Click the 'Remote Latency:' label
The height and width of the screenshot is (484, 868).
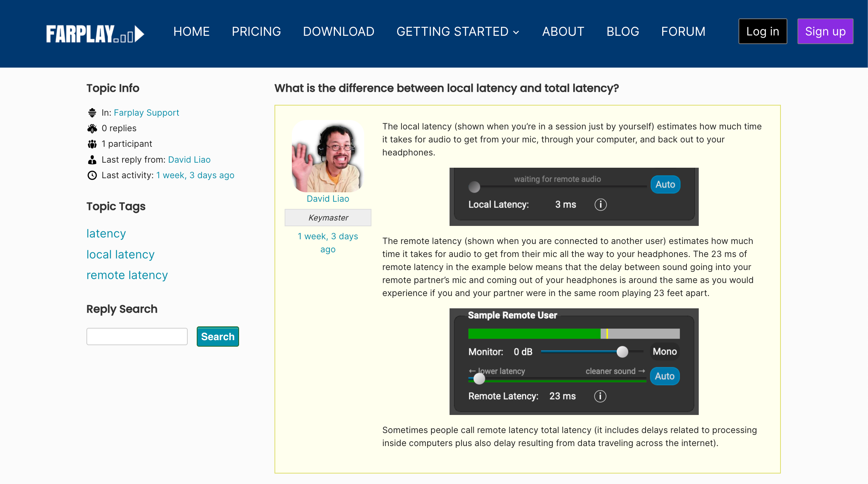click(x=503, y=396)
